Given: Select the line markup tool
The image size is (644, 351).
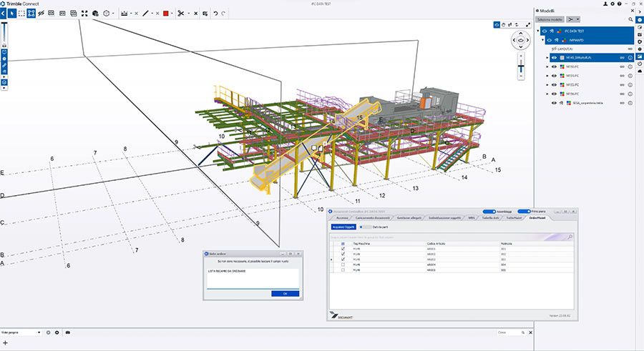Looking at the screenshot, I should pos(146,13).
